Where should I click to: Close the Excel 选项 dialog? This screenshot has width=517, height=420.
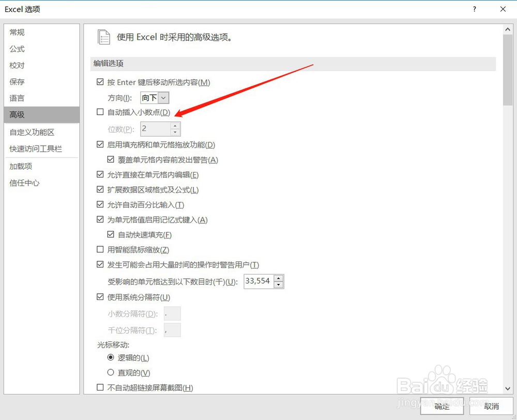click(503, 9)
